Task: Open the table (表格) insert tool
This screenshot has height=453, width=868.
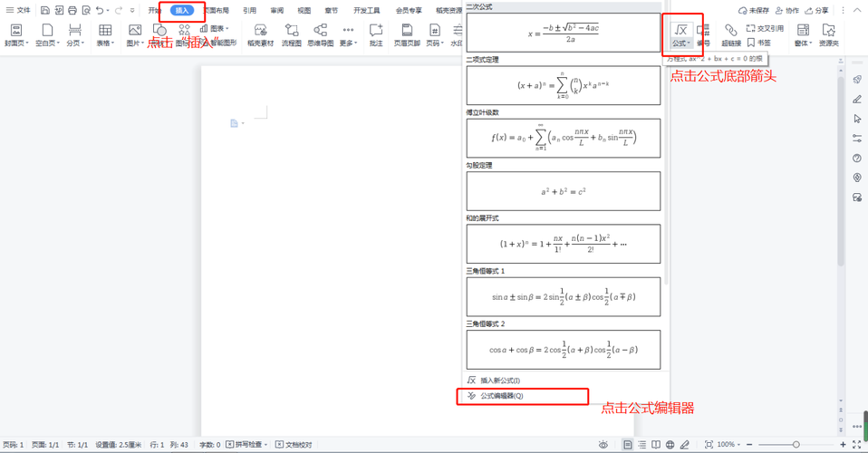Action: pos(105,35)
